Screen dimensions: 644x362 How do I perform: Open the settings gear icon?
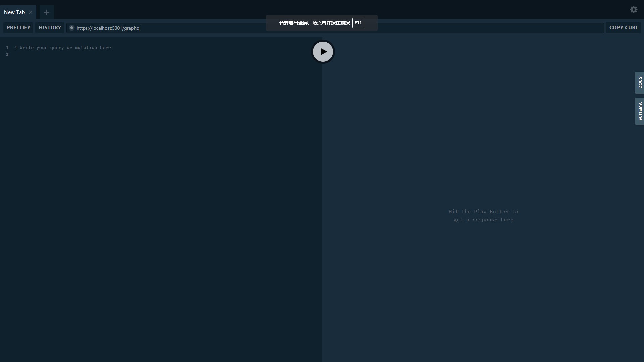coord(634,10)
